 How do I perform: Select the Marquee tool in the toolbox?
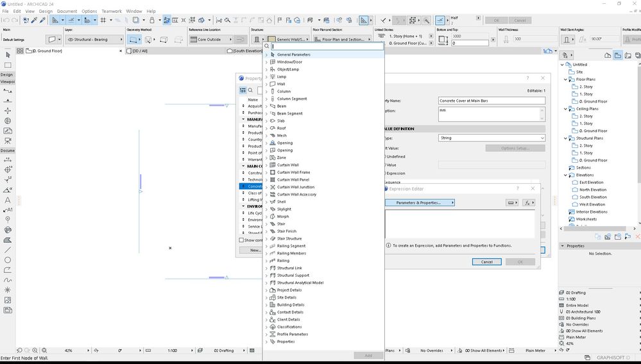tap(8, 65)
